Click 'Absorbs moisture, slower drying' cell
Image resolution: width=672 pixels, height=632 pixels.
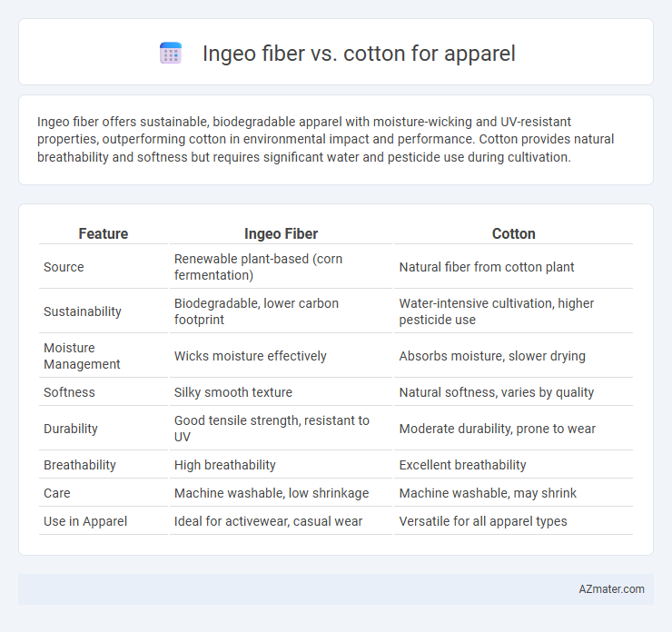(513, 356)
